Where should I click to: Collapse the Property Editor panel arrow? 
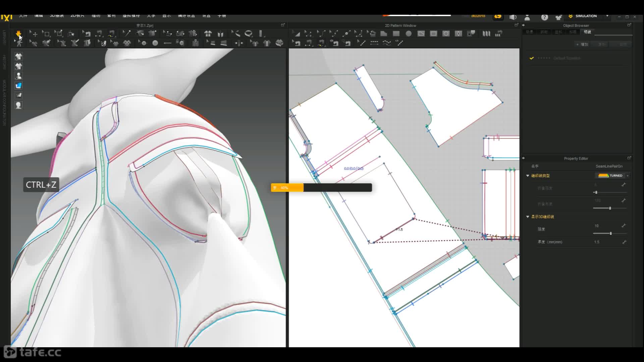coord(523,158)
